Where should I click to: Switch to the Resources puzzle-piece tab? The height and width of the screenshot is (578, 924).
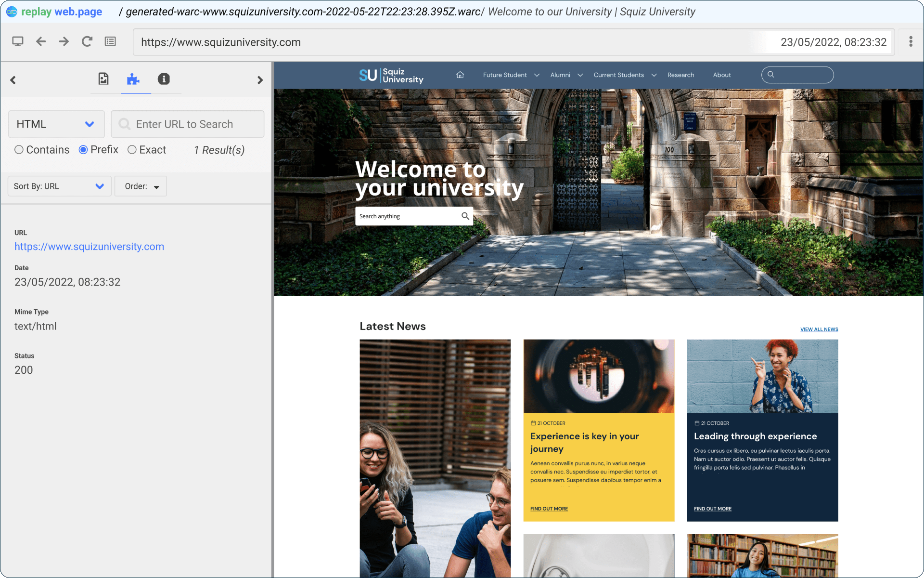[133, 79]
